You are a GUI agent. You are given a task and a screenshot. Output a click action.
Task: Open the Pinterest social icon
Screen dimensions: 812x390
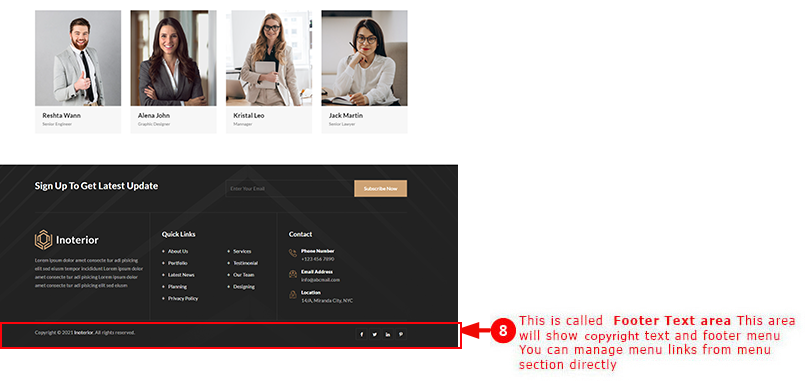[401, 334]
